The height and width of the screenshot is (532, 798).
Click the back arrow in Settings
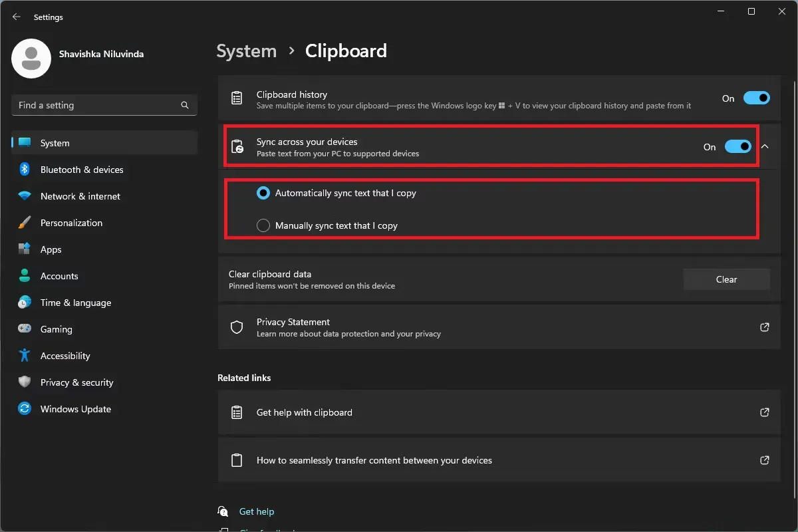(17, 17)
